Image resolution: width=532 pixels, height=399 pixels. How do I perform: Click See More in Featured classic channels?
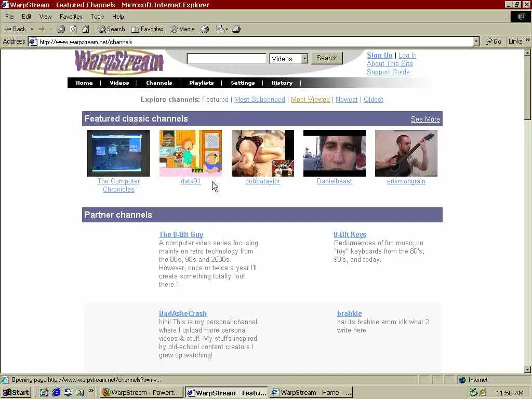(x=425, y=119)
